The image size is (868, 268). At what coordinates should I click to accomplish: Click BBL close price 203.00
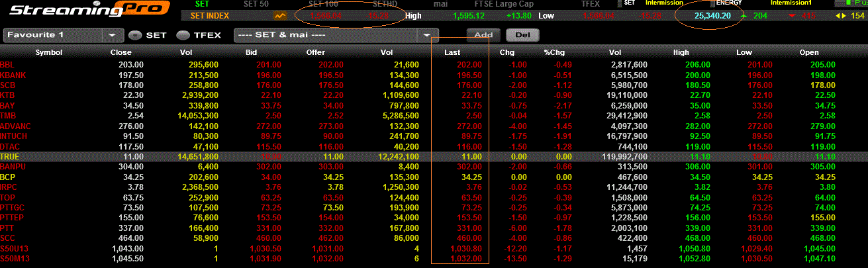131,64
